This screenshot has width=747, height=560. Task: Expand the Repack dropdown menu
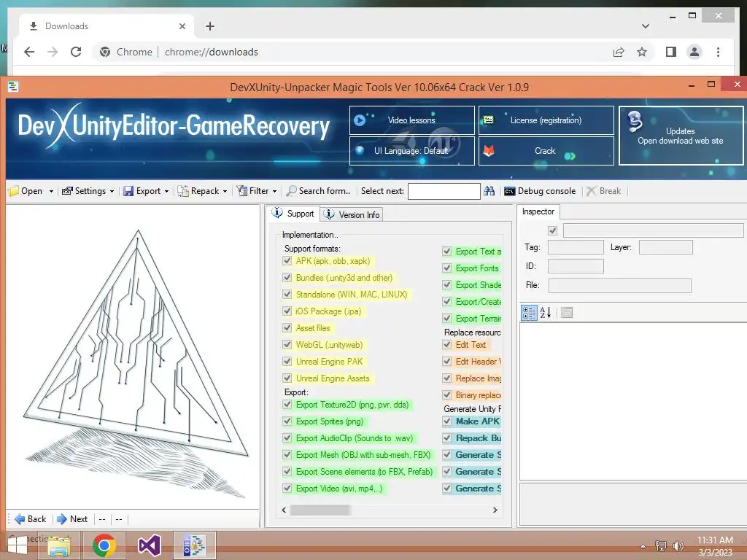click(225, 192)
